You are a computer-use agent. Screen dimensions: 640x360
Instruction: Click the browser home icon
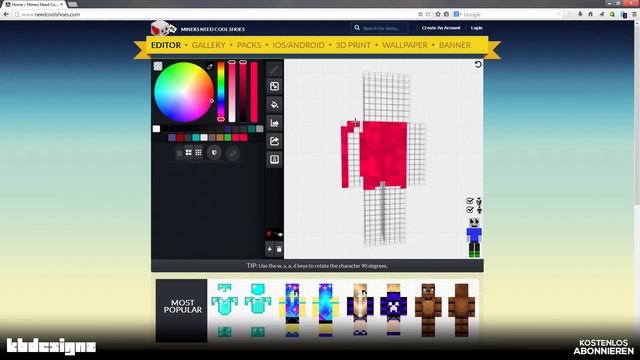(590, 14)
